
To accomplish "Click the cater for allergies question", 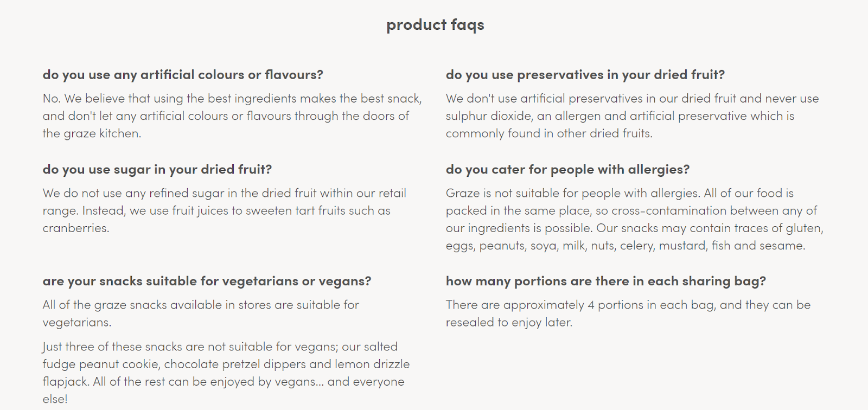I will tap(567, 170).
